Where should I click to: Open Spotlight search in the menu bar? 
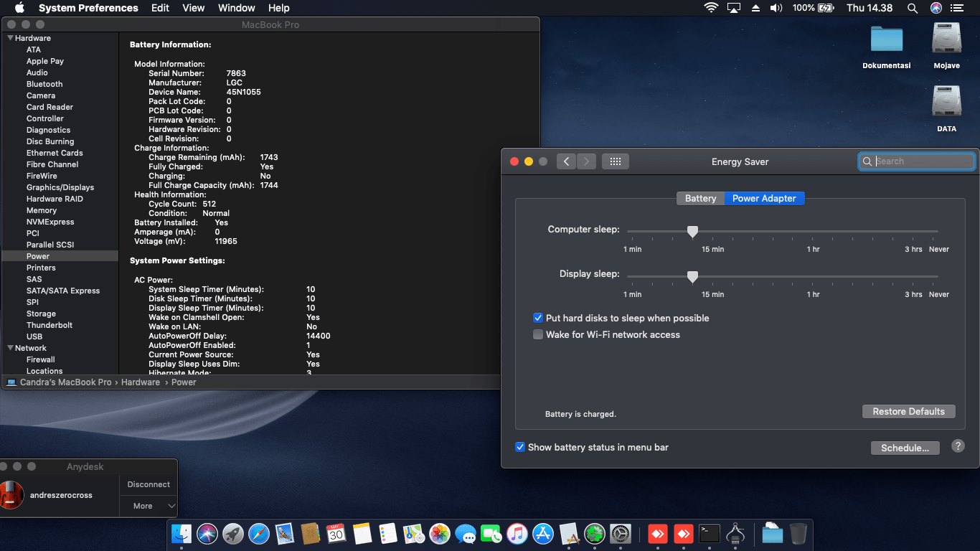click(x=913, y=8)
